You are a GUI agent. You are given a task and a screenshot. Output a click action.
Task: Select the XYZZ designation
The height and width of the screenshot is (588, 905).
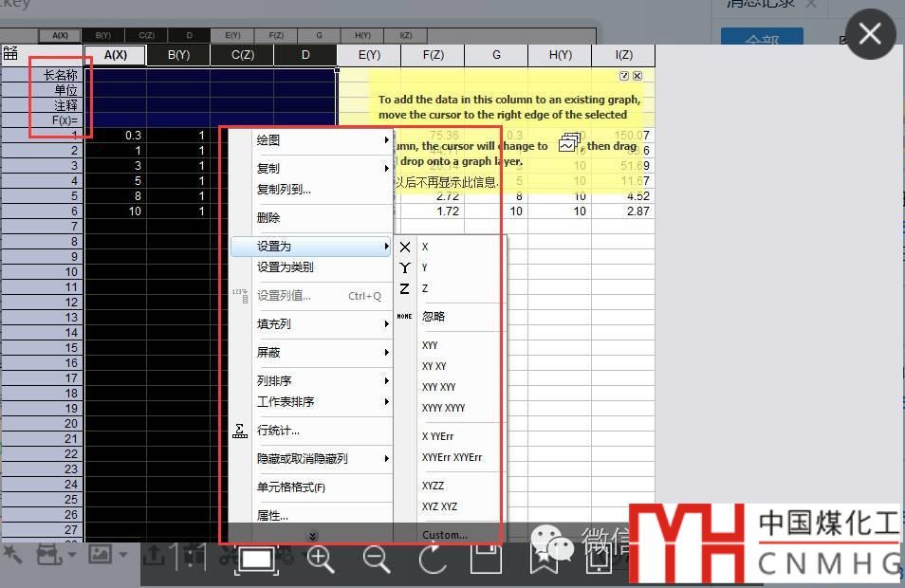(433, 486)
